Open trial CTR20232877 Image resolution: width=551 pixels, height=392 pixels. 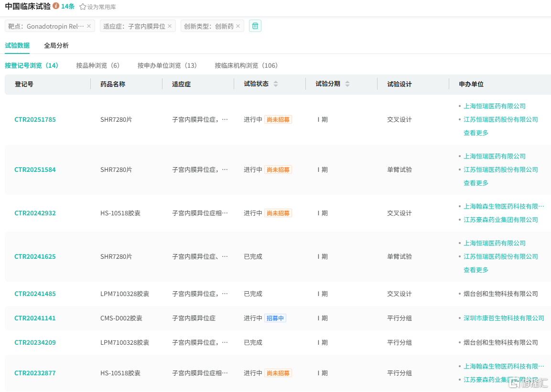point(35,373)
